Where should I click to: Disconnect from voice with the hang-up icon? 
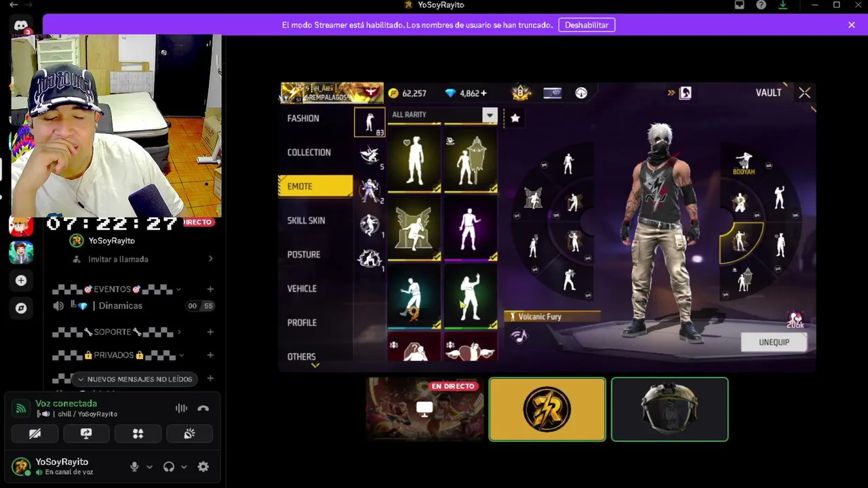coord(203,408)
